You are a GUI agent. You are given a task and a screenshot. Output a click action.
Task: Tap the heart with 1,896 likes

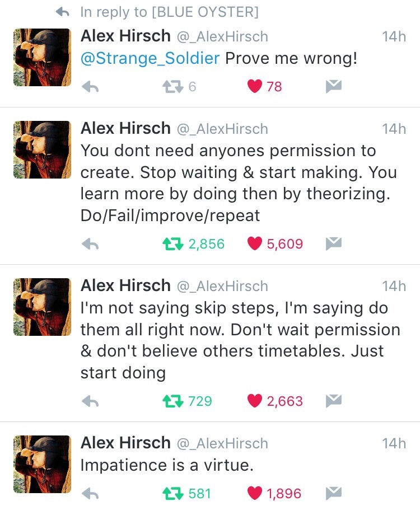(255, 494)
